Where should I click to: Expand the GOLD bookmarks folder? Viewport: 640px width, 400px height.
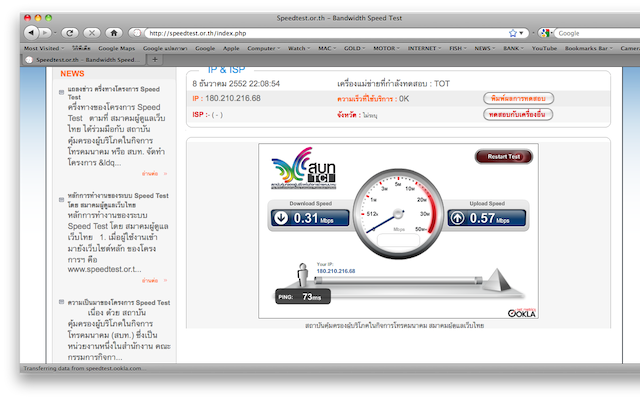click(x=354, y=48)
